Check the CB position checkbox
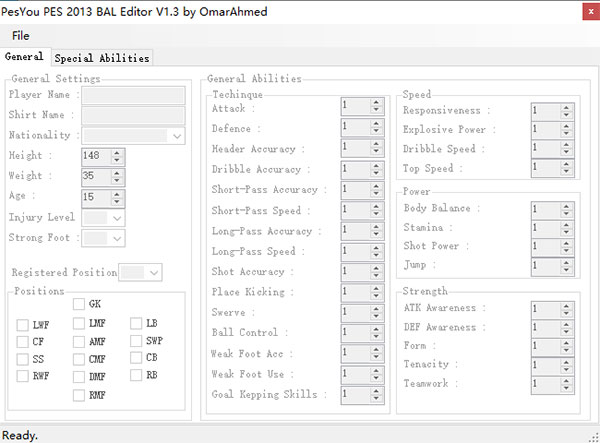The width and height of the screenshot is (600, 443). coord(136,358)
